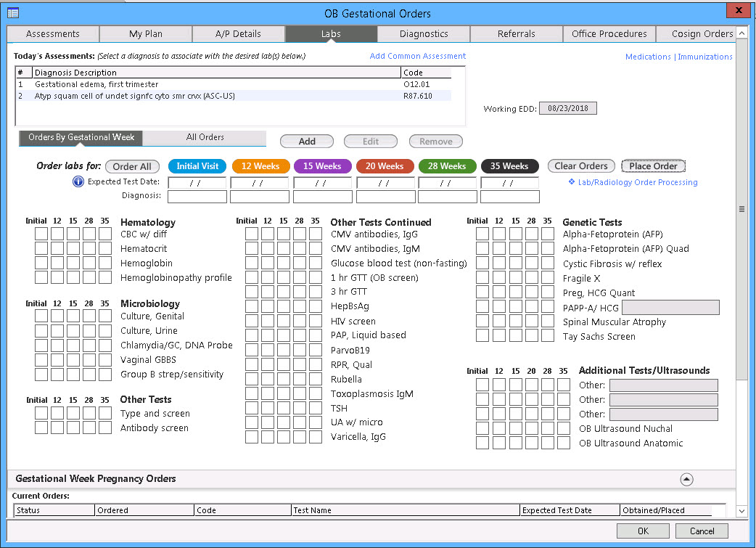Tick the Initial box for Cystic Fibrosis w/ reflex

click(x=482, y=263)
